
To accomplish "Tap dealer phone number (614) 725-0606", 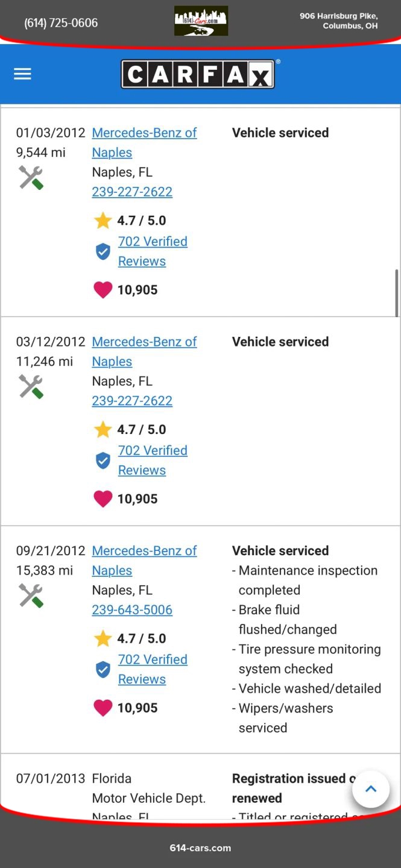I will [61, 23].
